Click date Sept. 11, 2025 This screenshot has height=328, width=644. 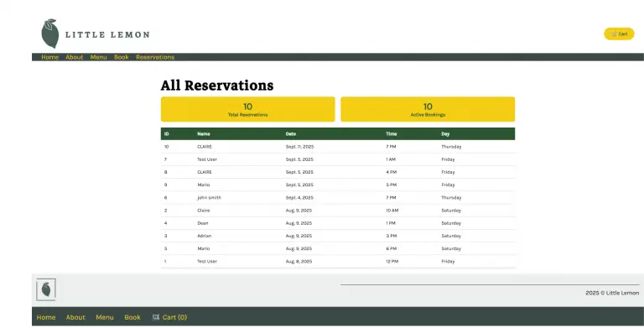point(299,147)
